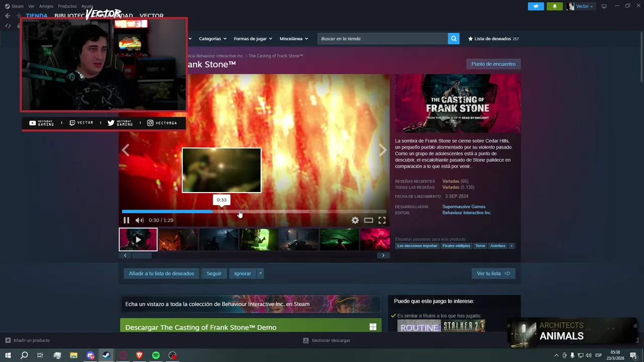
Task: Seek the trailer progress bar
Action: 254,212
